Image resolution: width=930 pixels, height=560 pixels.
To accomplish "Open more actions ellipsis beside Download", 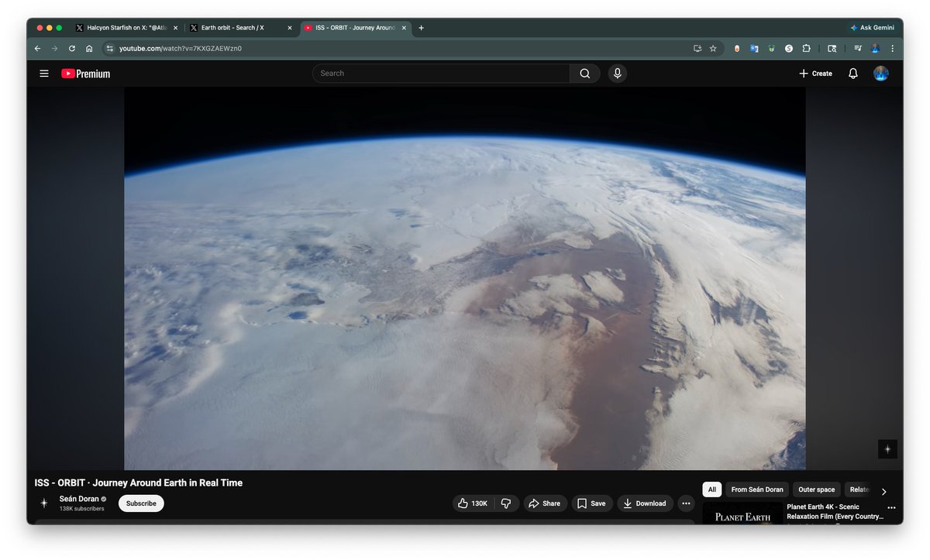I will tap(686, 503).
